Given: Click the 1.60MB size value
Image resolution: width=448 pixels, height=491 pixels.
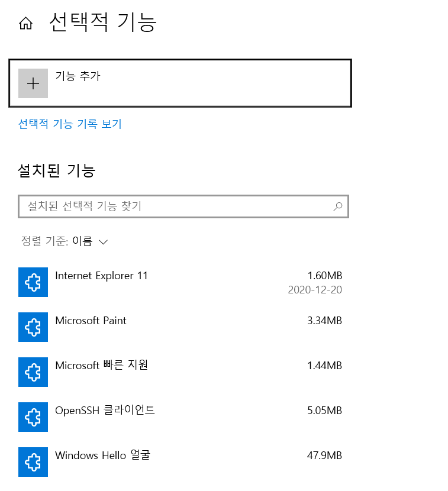Looking at the screenshot, I should [x=324, y=276].
